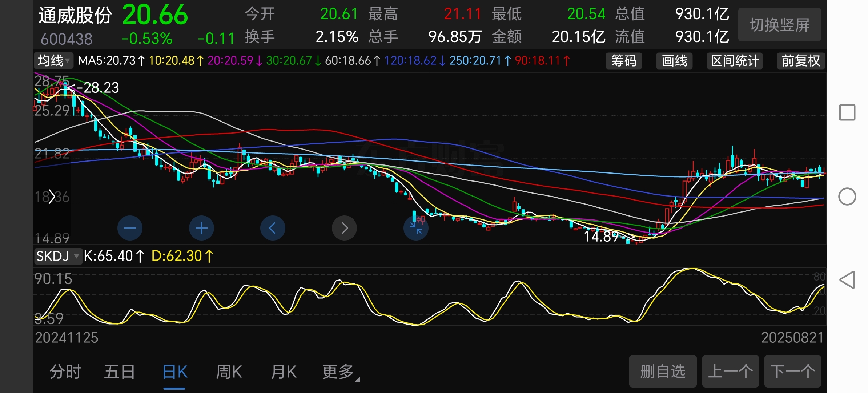Tap SKDJ D:62.30 value
The width and height of the screenshot is (868, 393).
182,256
